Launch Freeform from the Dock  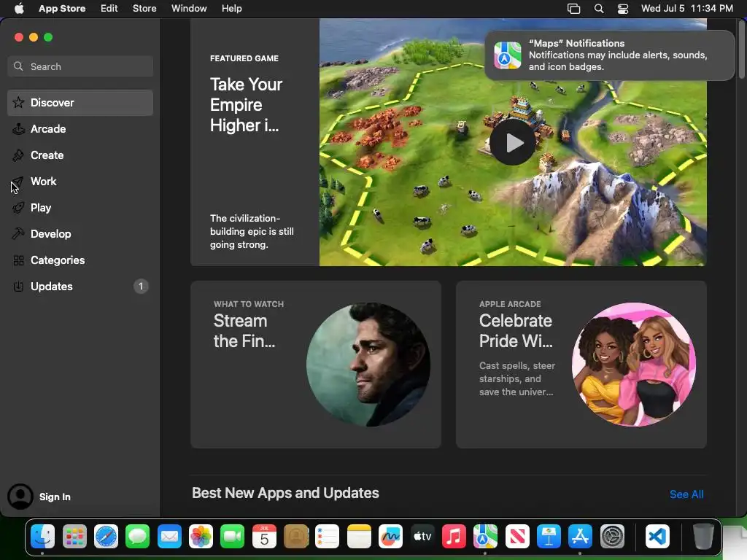click(x=391, y=537)
